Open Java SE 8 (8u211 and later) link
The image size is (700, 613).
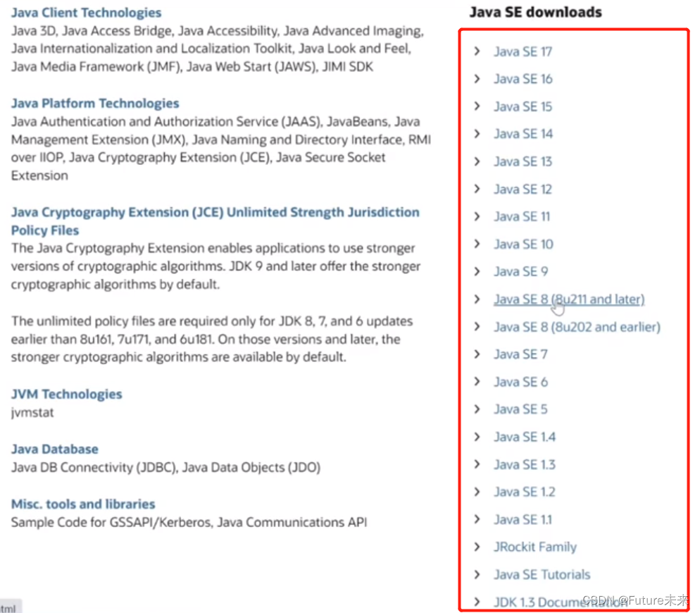point(569,299)
